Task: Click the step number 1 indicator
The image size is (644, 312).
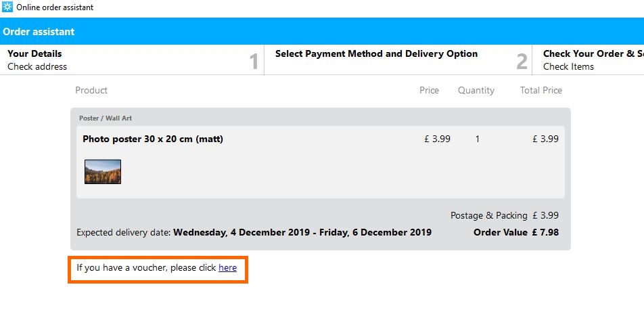Action: pyautogui.click(x=254, y=62)
